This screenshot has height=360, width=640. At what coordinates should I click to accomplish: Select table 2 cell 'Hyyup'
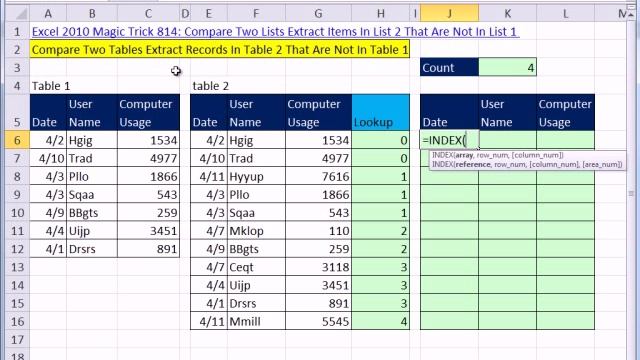pyautogui.click(x=256, y=176)
